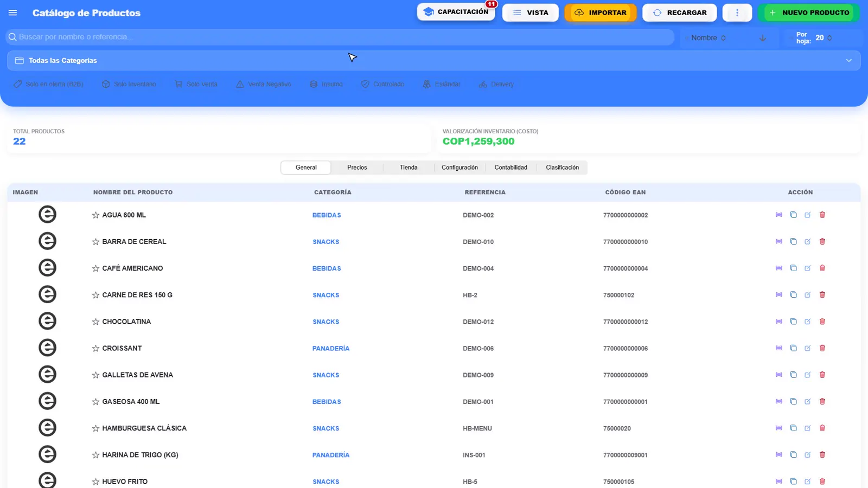Toggle the Insumo filter
The width and height of the screenshot is (868, 488).
tap(326, 84)
